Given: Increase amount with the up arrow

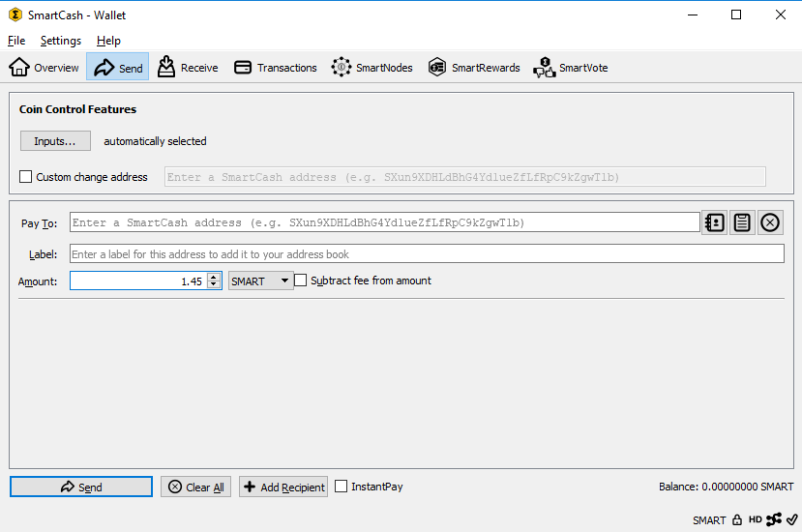Looking at the screenshot, I should pyautogui.click(x=214, y=277).
